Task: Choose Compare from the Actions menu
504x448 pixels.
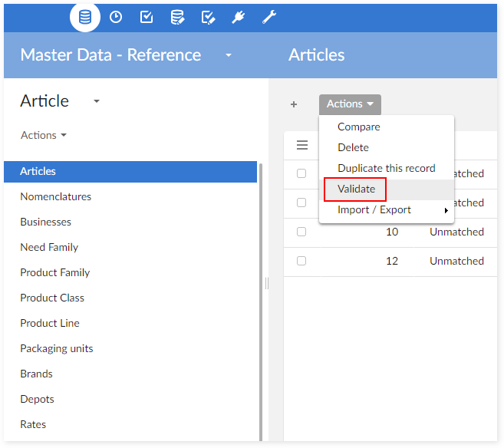Action: [387, 127]
